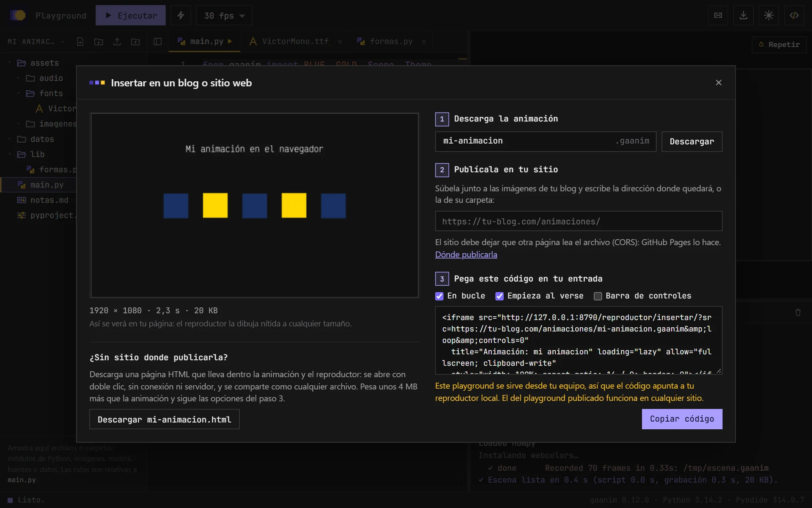Image resolution: width=812 pixels, height=508 pixels.
Task: Close the embed dialog with the X
Action: 719,83
